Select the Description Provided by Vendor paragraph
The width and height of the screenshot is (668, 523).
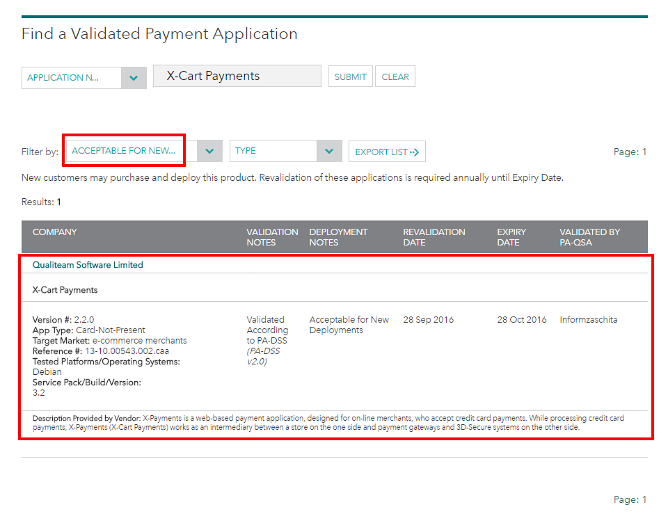(x=328, y=422)
